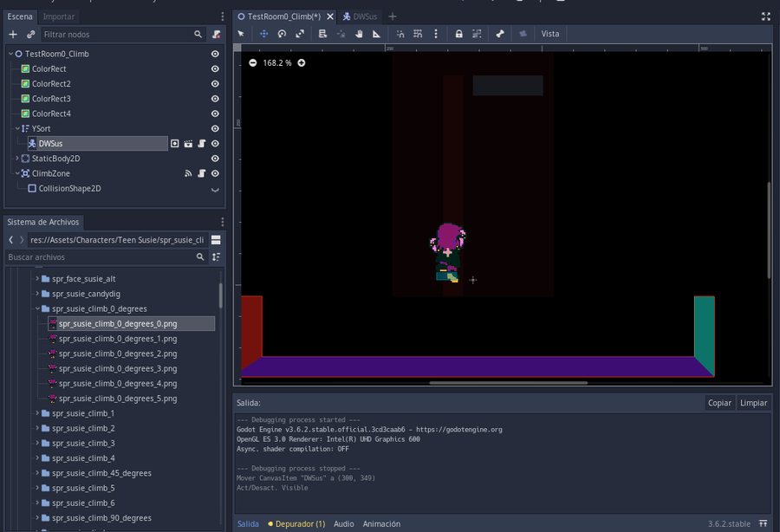Zoom in the viewport with plus button
This screenshot has height=532, width=780.
(x=302, y=62)
